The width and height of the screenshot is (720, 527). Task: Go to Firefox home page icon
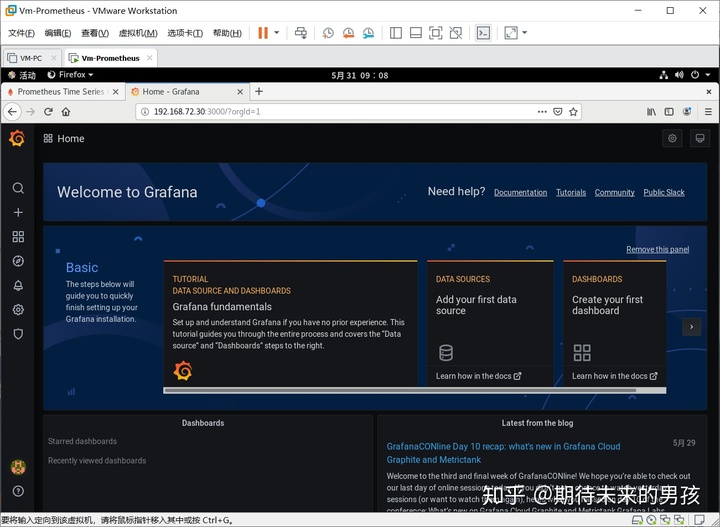click(66, 112)
